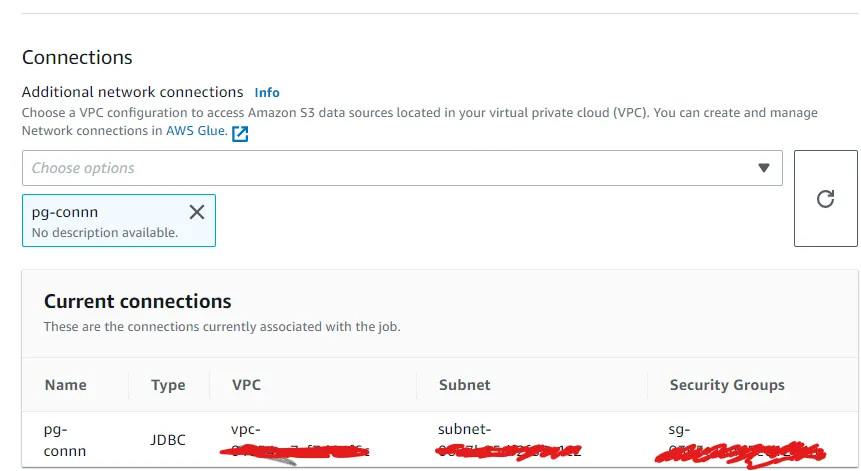
Task: Sort by the Name column header
Action: pos(66,385)
